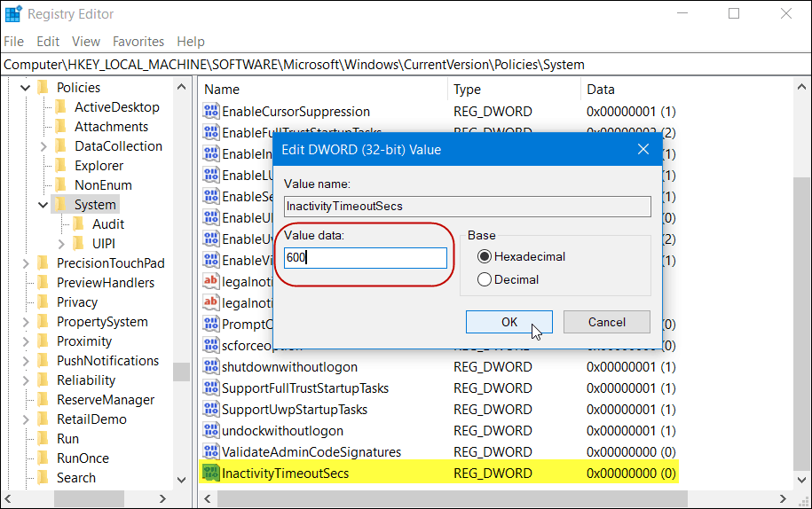The height and width of the screenshot is (509, 812).
Task: Click values pane vertical scrollbar thumb
Action: coord(801,324)
